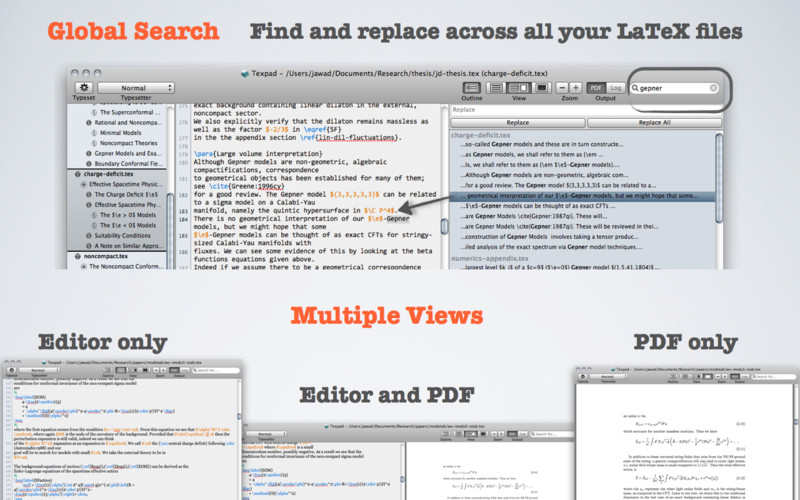Open result '...are Gepner Models \cite{Gepner:1987qi}. These will...'
The width and height of the screenshot is (800, 500).
click(x=534, y=216)
